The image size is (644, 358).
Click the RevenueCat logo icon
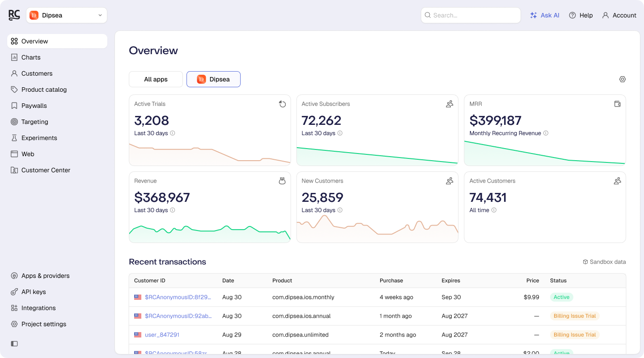coord(14,15)
